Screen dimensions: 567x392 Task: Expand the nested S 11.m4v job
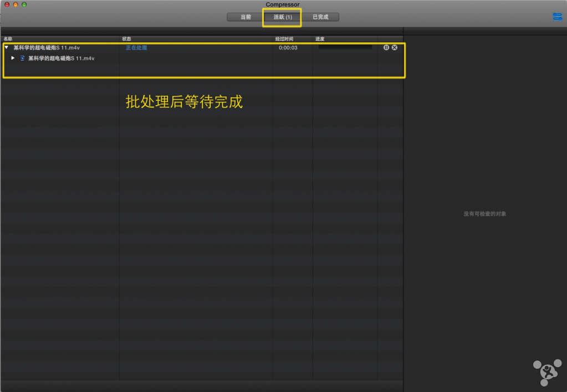tap(13, 58)
